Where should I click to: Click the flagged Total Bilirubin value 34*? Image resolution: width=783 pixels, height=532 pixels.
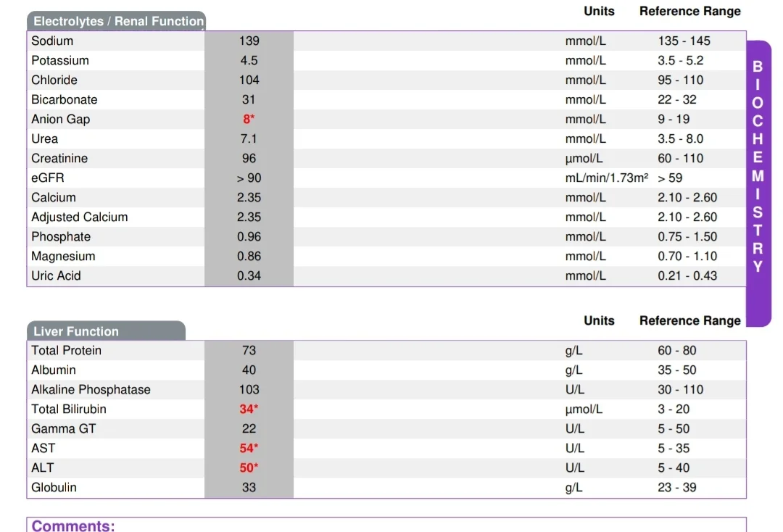(x=249, y=410)
